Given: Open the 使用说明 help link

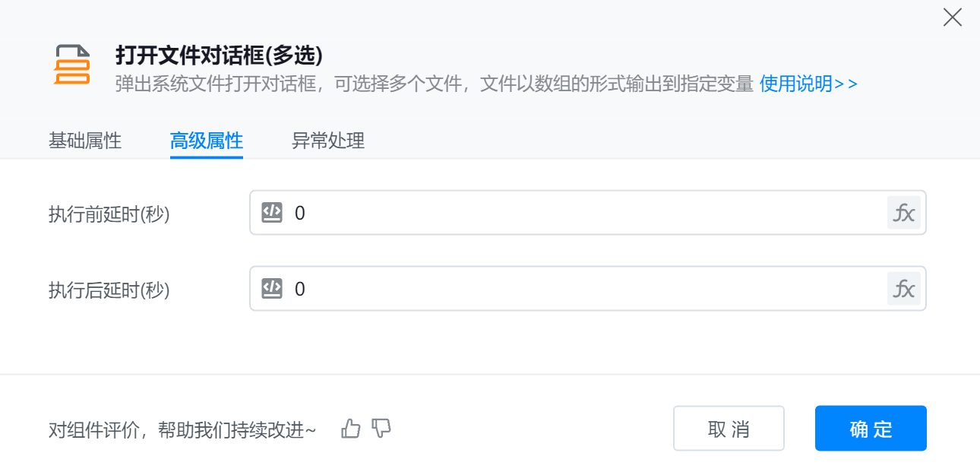Looking at the screenshot, I should [808, 84].
